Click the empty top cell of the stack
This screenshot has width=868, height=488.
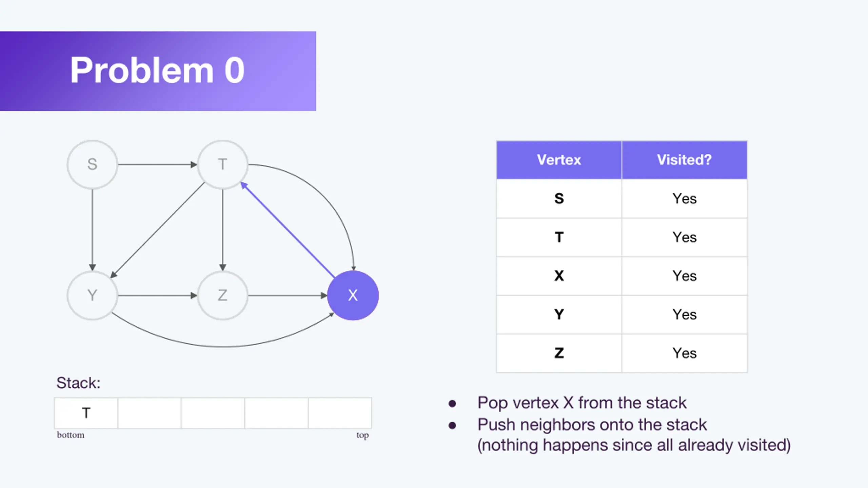340,413
